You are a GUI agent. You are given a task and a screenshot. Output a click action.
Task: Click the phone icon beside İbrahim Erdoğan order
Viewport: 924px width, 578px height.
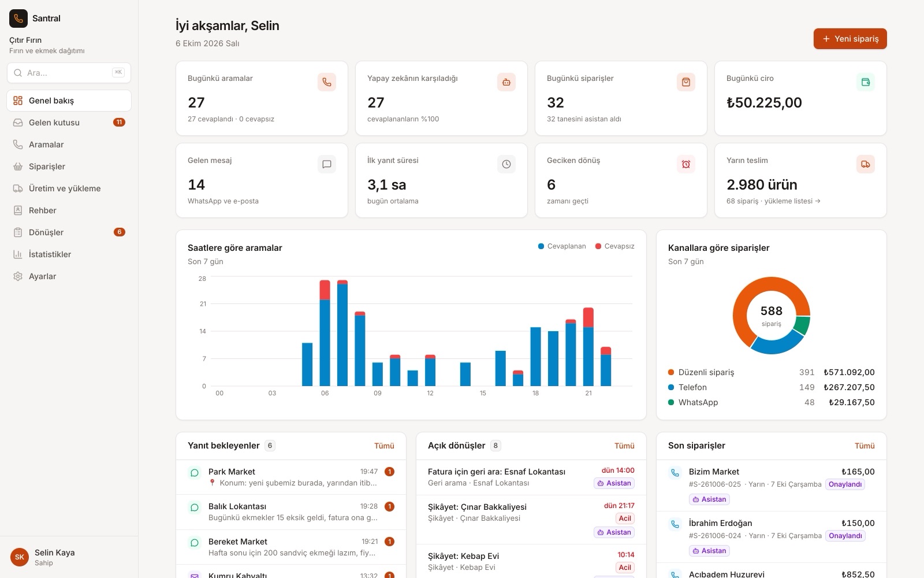tap(675, 524)
